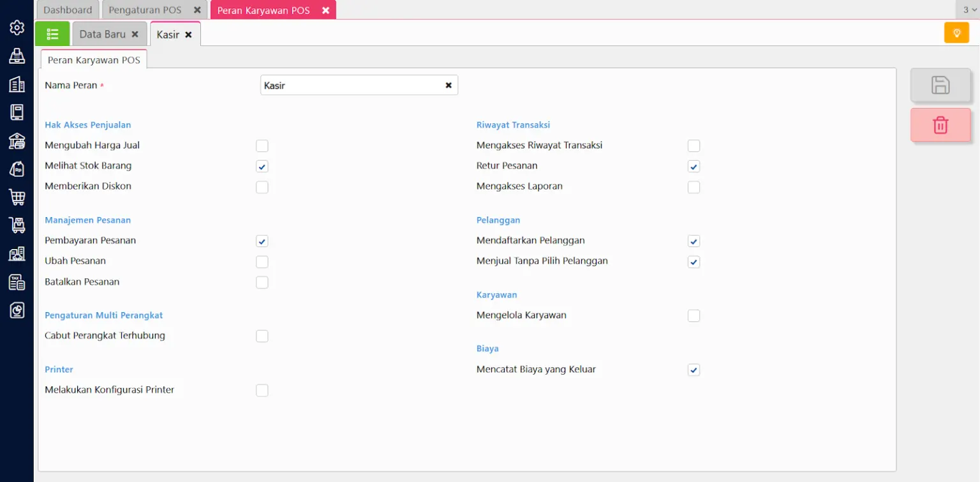This screenshot has width=980, height=482.
Task: Enable Batalkan Pesanan checkbox
Action: (x=262, y=282)
